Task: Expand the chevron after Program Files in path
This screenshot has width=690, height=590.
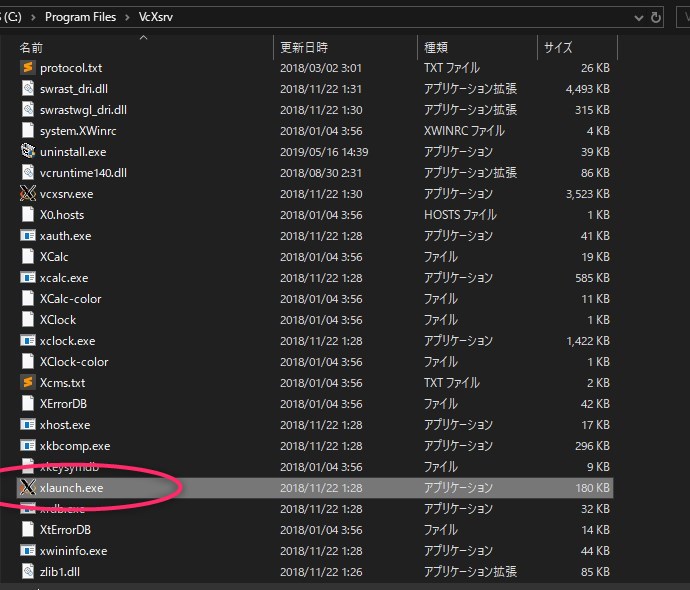Action: [x=127, y=18]
